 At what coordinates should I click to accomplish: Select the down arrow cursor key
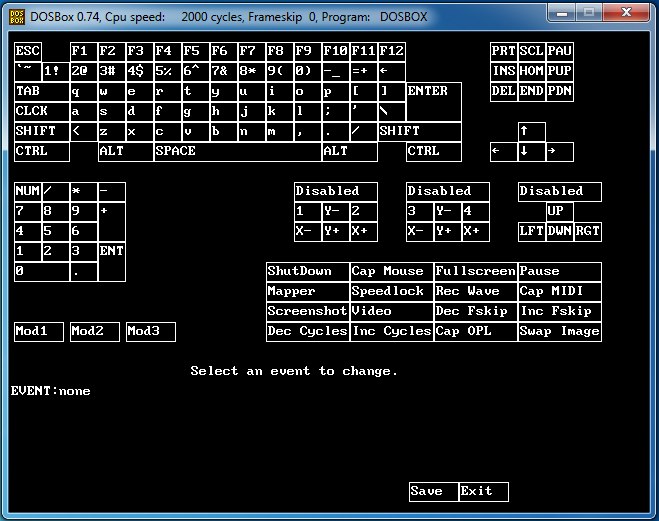(532, 152)
